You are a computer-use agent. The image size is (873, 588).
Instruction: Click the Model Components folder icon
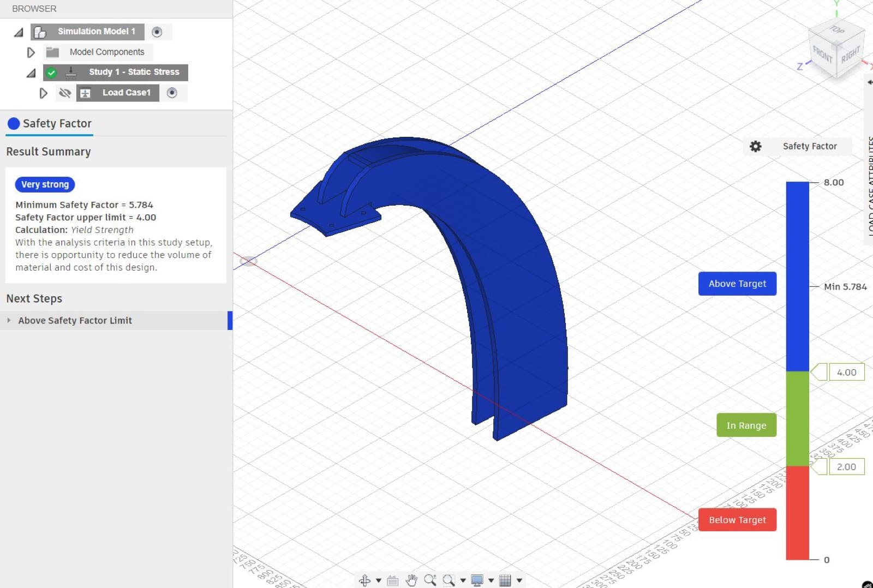(x=52, y=52)
